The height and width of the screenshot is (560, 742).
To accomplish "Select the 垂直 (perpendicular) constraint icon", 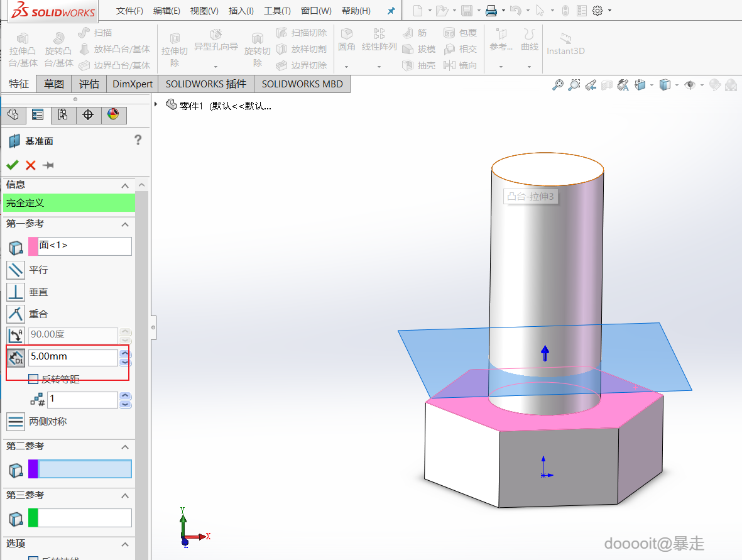I will (x=16, y=292).
